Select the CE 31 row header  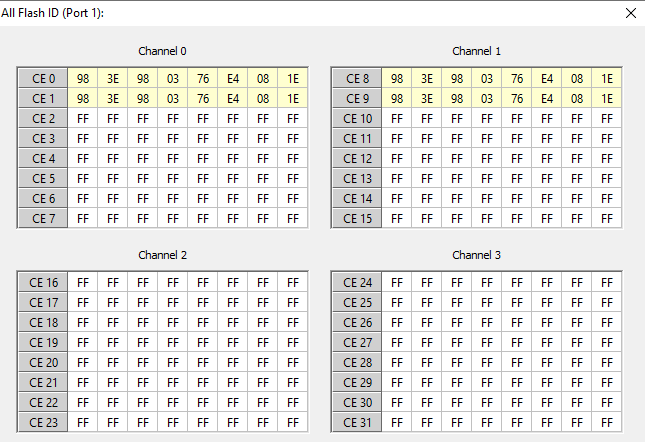click(x=357, y=423)
